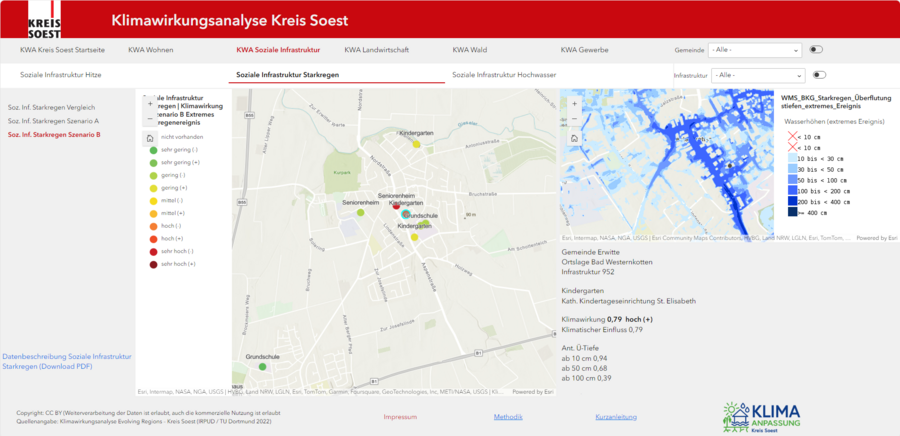This screenshot has height=436, width=900.
Task: Zoom out on the flood depth map
Action: (573, 118)
